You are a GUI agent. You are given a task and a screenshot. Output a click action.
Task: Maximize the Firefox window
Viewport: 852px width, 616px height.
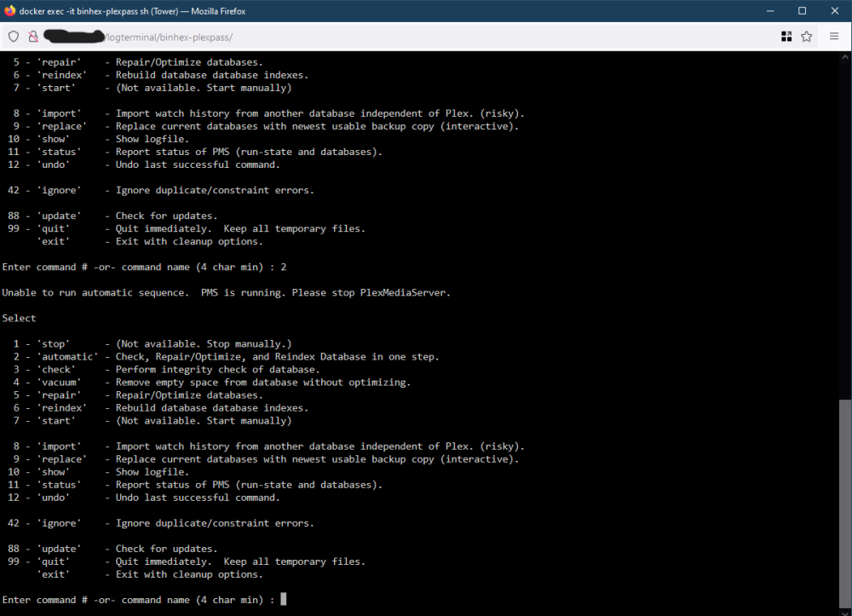pos(802,11)
